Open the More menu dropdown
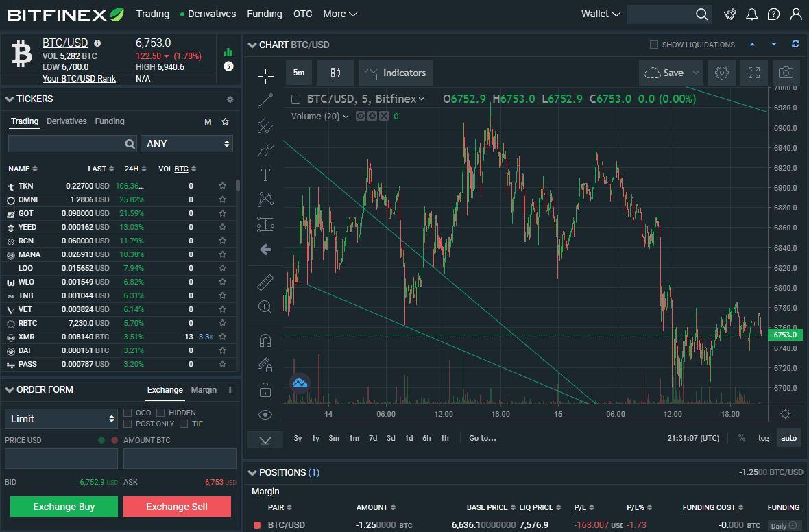The image size is (809, 532). coord(340,14)
